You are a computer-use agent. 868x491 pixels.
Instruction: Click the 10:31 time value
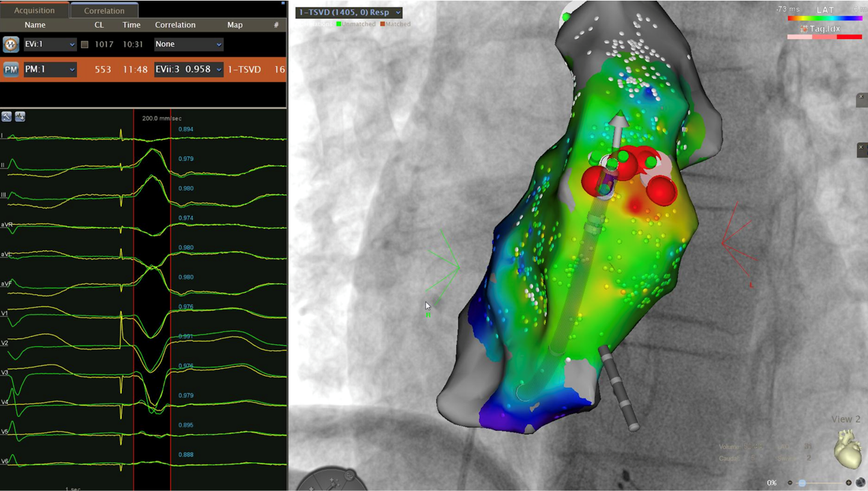click(132, 44)
